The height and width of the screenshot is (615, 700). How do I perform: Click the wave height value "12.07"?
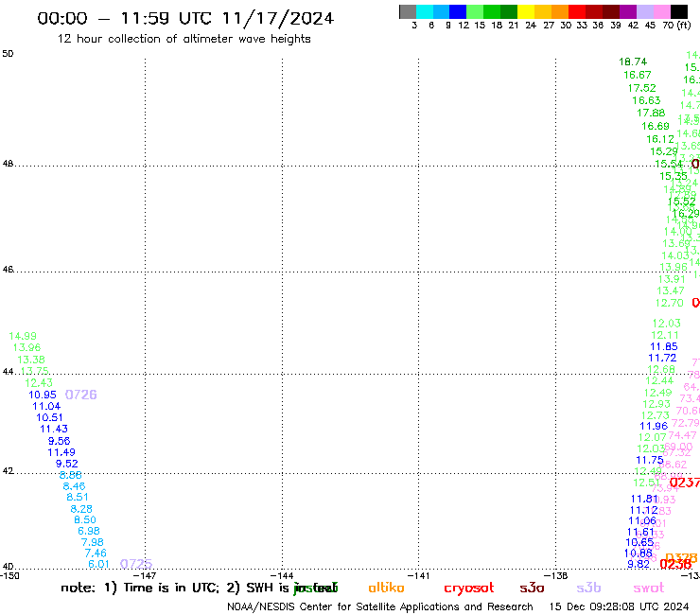click(652, 438)
